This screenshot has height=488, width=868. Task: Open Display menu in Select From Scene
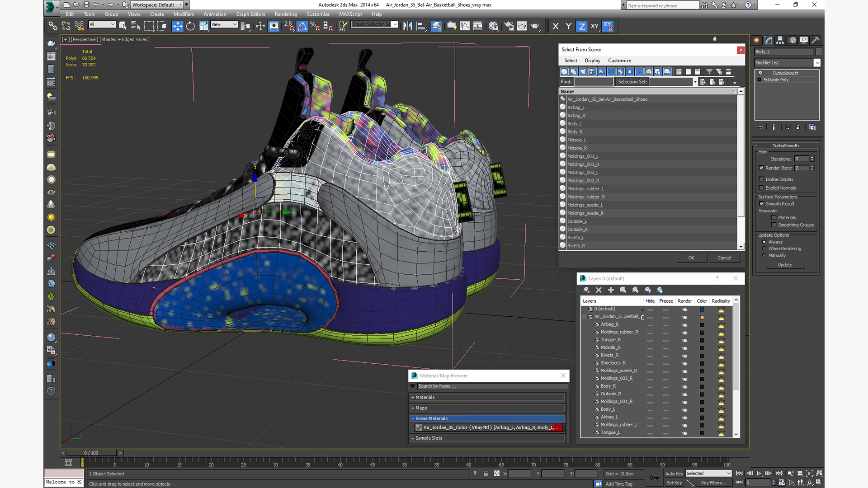click(x=592, y=61)
